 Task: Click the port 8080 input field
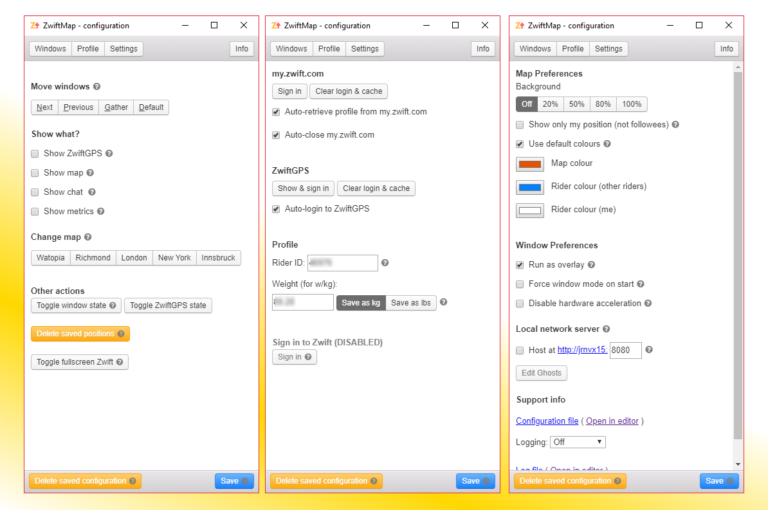[625, 350]
